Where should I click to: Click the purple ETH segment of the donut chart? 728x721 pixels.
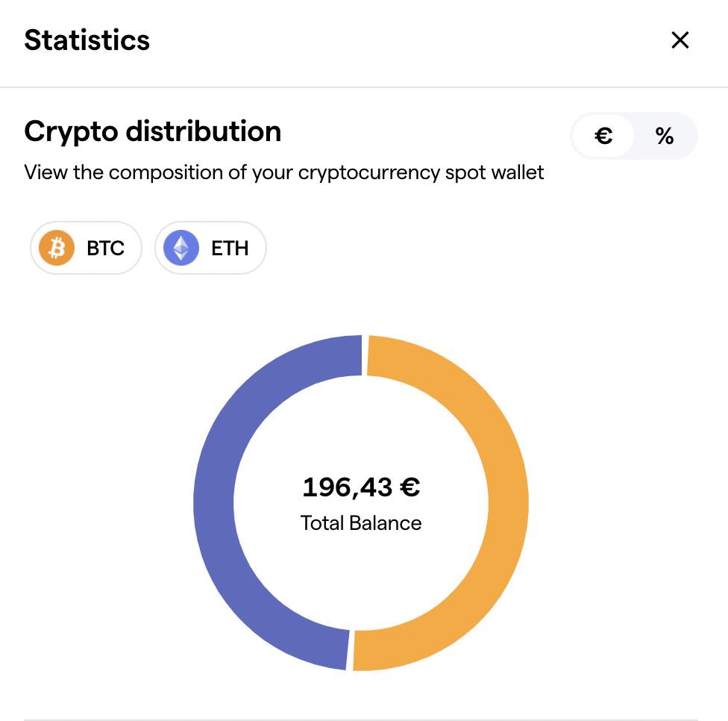coord(213,503)
